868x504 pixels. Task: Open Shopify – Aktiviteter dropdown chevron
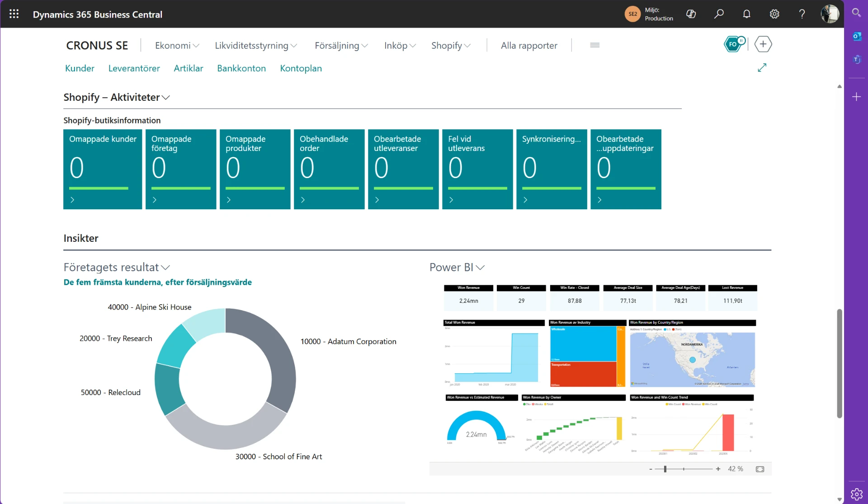tap(166, 98)
